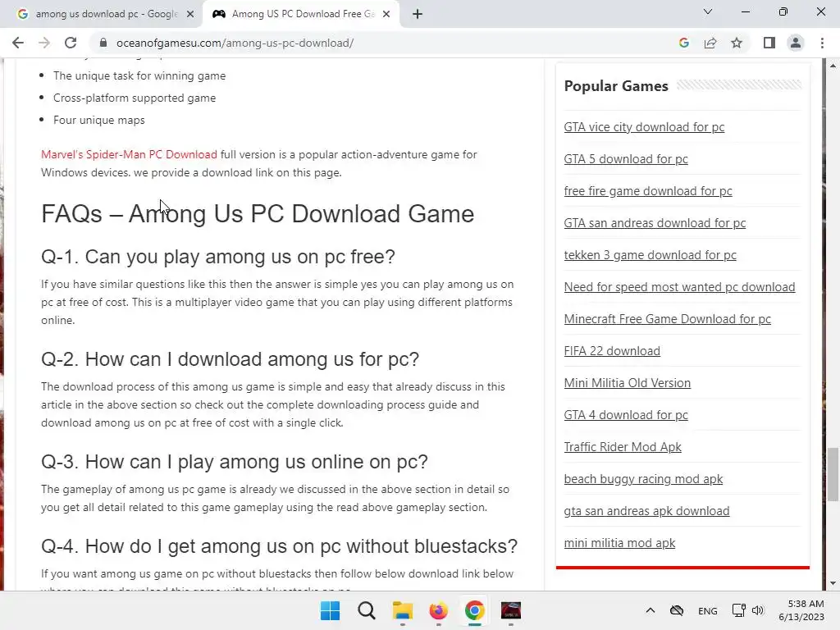The width and height of the screenshot is (840, 630).
Task: Click the Four unique maps bullet
Action: [x=99, y=120]
